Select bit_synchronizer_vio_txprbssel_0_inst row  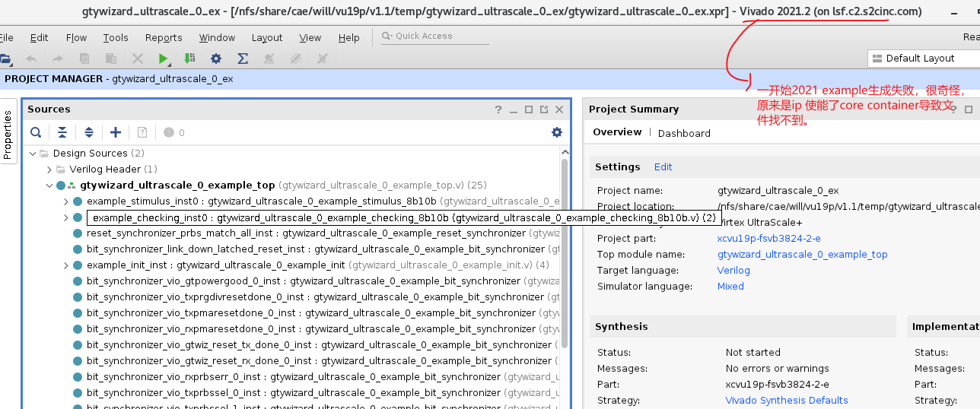[x=317, y=393]
